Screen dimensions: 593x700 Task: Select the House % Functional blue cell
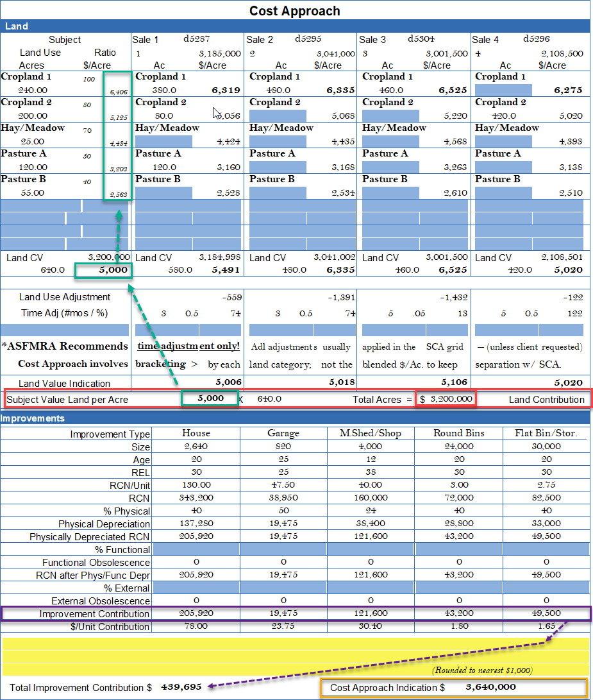click(x=196, y=550)
